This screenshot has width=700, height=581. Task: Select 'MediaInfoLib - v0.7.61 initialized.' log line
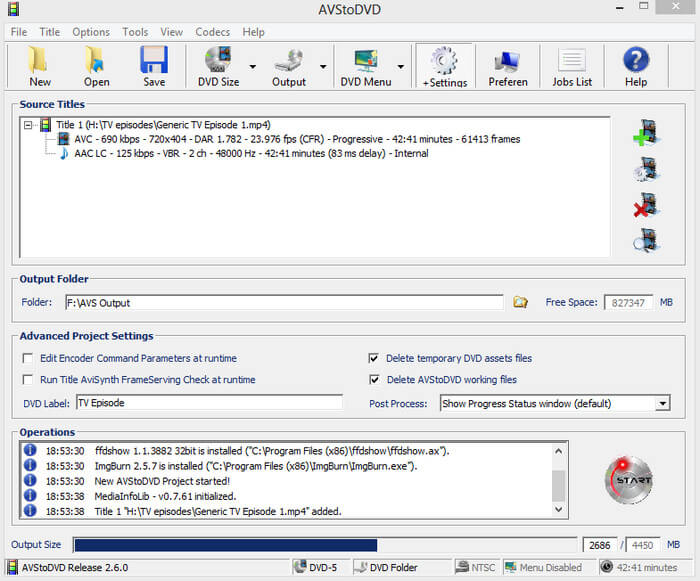click(x=165, y=496)
